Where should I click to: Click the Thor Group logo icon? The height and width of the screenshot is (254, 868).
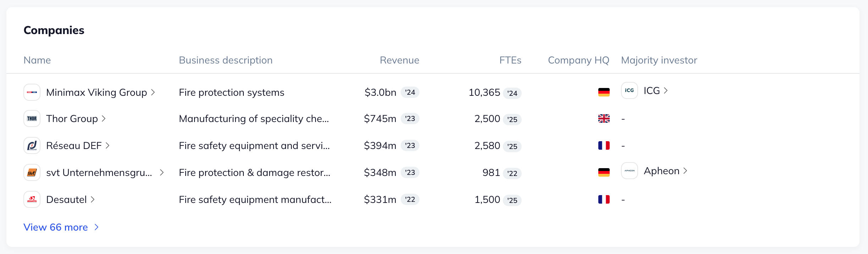click(32, 118)
